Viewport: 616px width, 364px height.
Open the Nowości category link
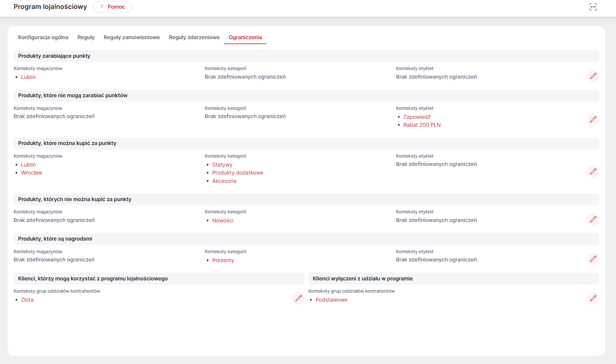[223, 220]
